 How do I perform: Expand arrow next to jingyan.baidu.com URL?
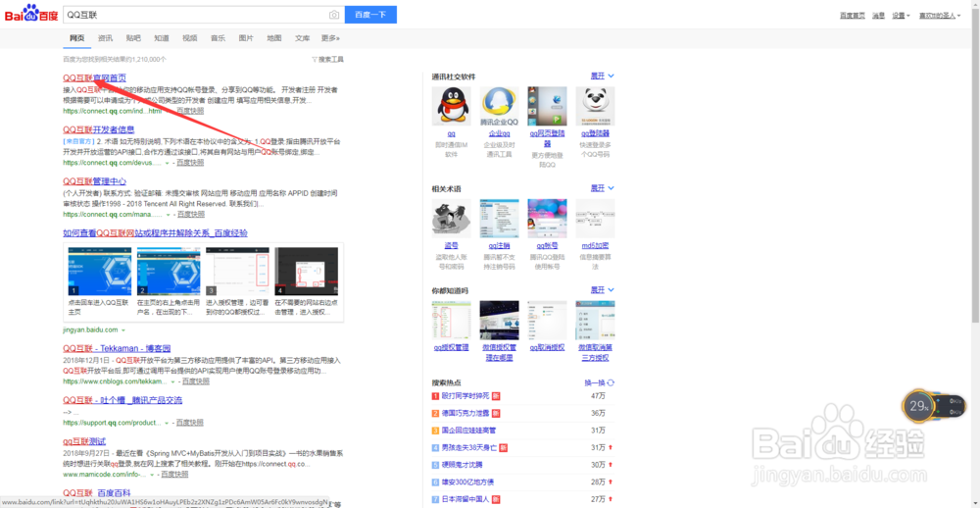click(x=122, y=330)
